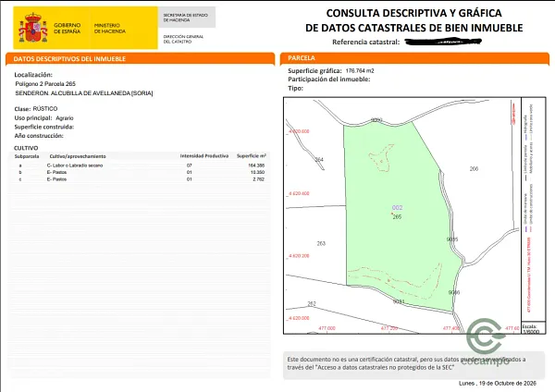The image size is (555, 392).
Task: Click the 'Superficie m²' column header
Action: (x=252, y=155)
